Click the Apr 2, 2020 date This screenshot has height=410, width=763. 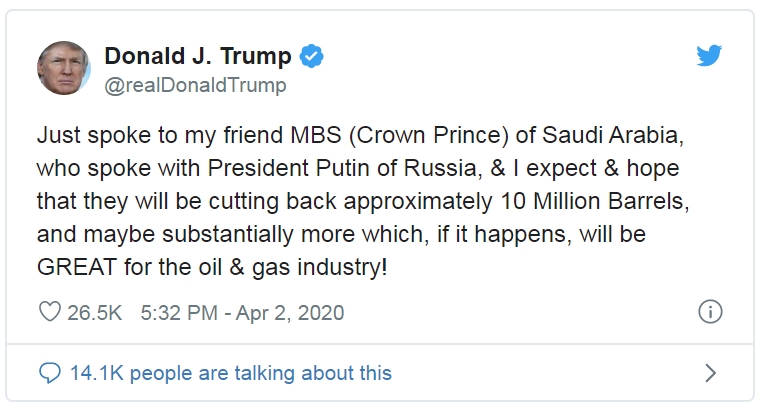[x=294, y=313]
